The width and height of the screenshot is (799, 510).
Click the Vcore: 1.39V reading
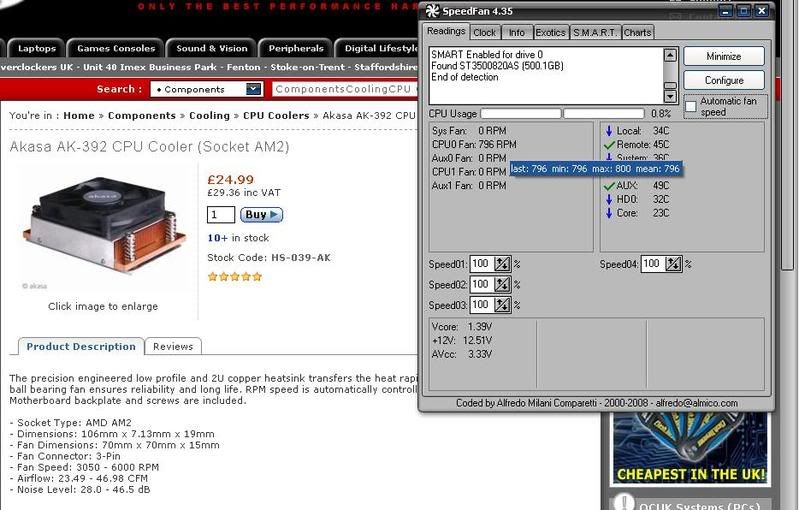point(462,327)
